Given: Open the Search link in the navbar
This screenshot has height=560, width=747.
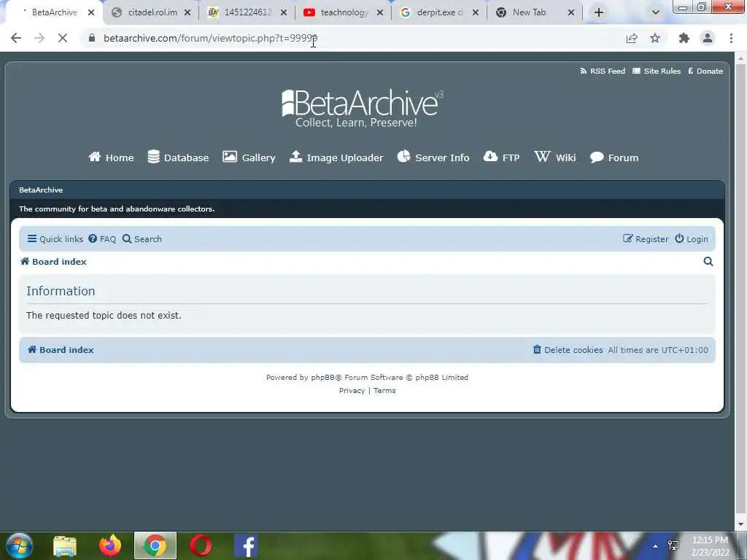Looking at the screenshot, I should pyautogui.click(x=142, y=239).
